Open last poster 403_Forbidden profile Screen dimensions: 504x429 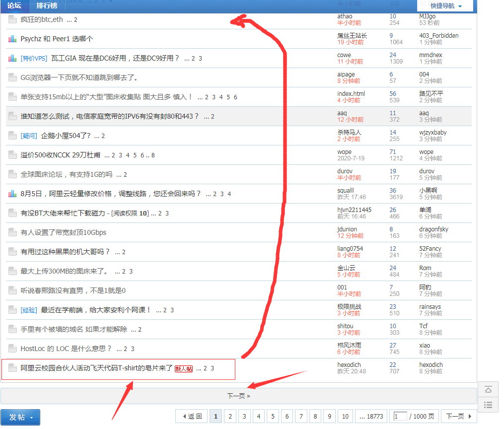(439, 36)
